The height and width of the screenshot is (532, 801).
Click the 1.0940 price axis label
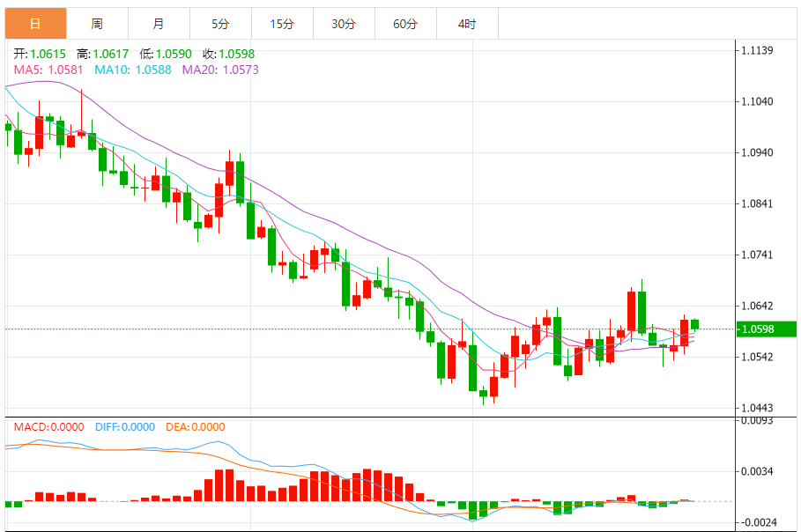[x=757, y=152]
